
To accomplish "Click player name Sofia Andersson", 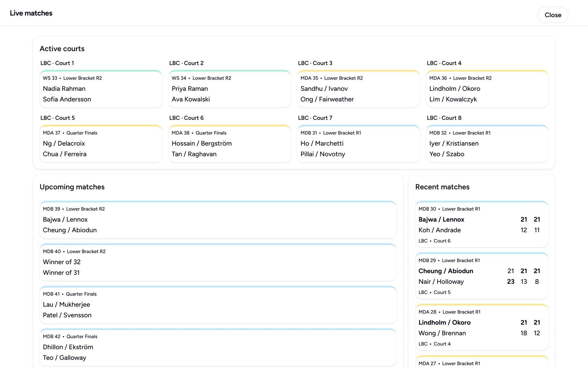I will (x=67, y=99).
